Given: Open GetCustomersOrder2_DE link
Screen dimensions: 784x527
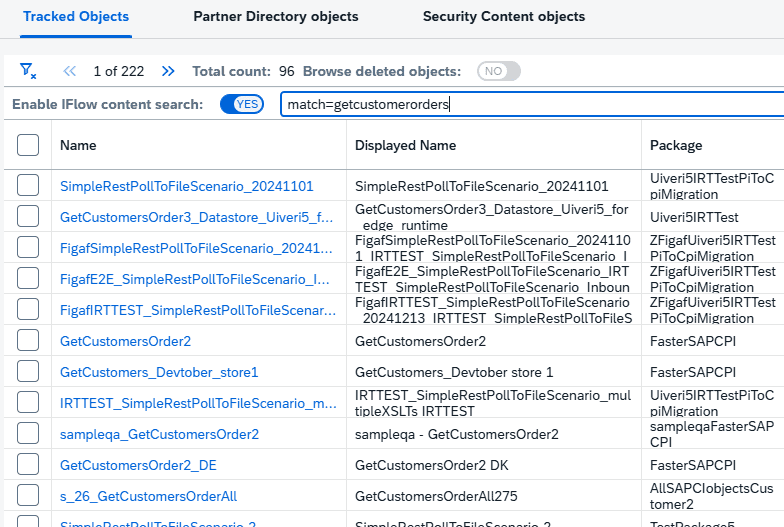Looking at the screenshot, I should coord(138,465).
